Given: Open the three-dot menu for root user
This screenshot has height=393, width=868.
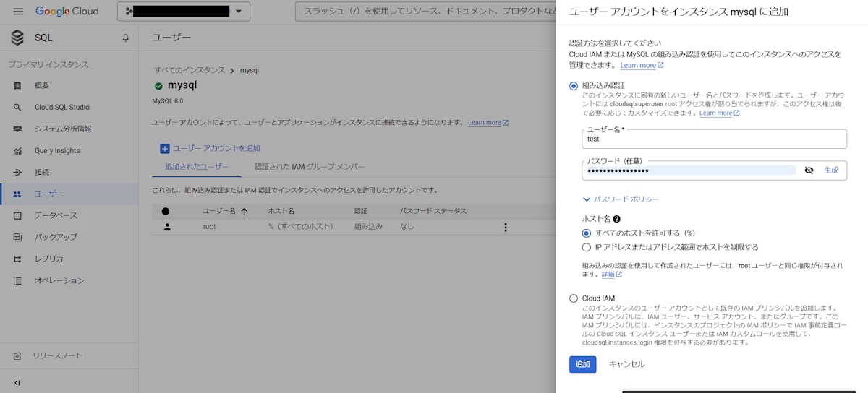Looking at the screenshot, I should point(506,227).
